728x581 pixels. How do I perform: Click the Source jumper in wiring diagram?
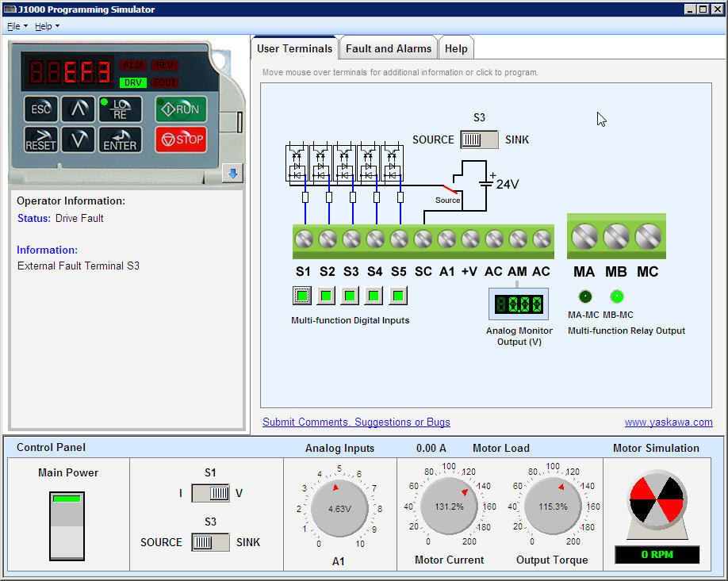pos(450,189)
